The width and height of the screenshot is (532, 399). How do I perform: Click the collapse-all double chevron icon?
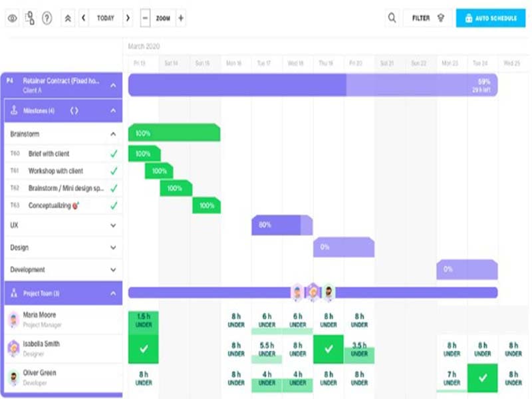(66, 17)
